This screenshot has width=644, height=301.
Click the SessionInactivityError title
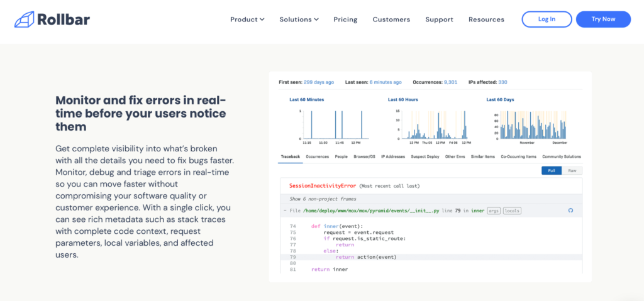pos(323,186)
